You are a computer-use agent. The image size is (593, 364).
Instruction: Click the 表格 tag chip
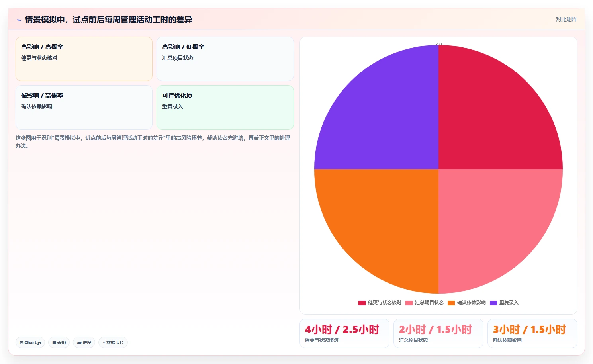[59, 342]
